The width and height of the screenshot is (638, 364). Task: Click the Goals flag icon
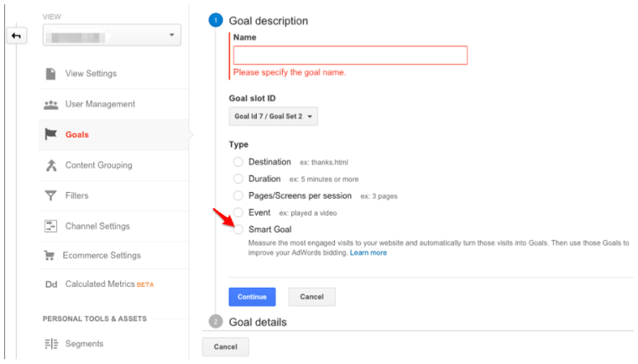50,134
